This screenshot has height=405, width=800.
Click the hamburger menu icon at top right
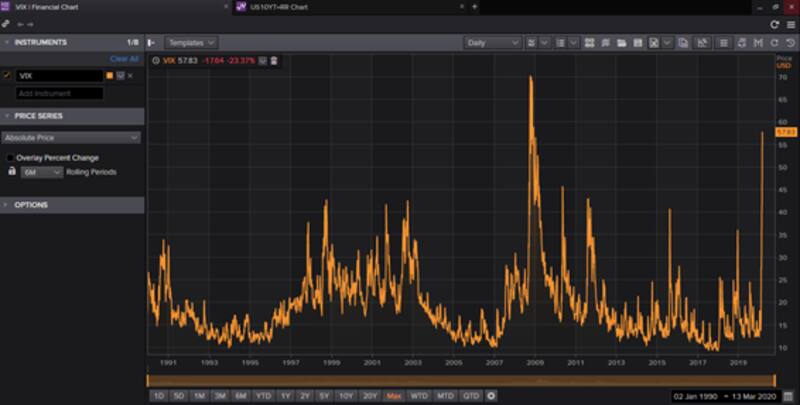click(790, 24)
